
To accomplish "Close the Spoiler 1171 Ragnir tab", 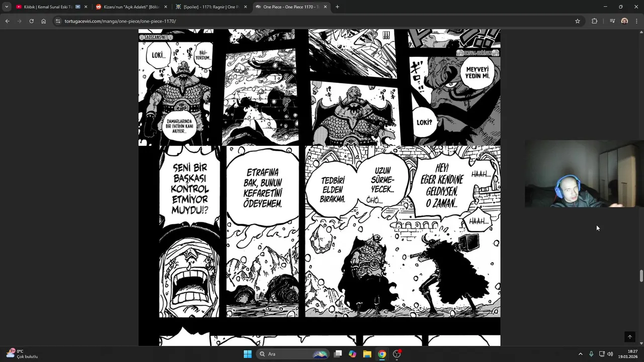I will (246, 7).
